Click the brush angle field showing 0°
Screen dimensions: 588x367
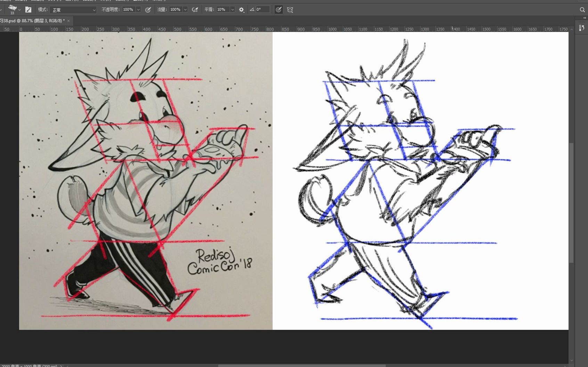click(263, 10)
